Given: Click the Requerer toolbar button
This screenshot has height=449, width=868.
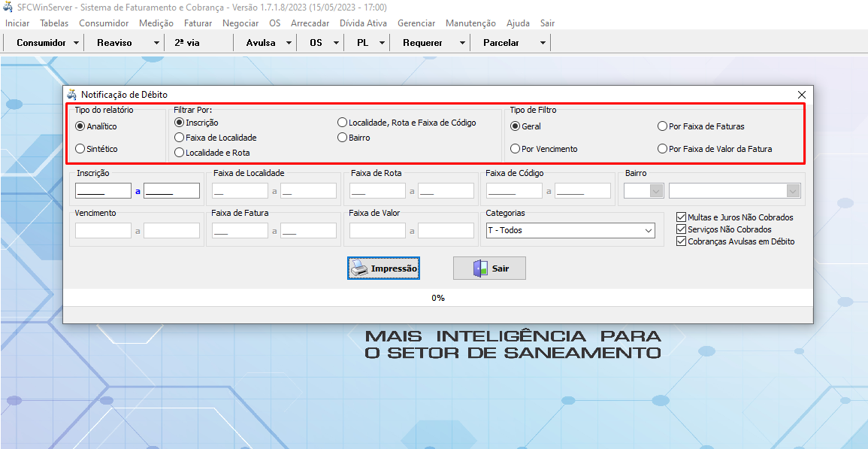Looking at the screenshot, I should (x=422, y=43).
